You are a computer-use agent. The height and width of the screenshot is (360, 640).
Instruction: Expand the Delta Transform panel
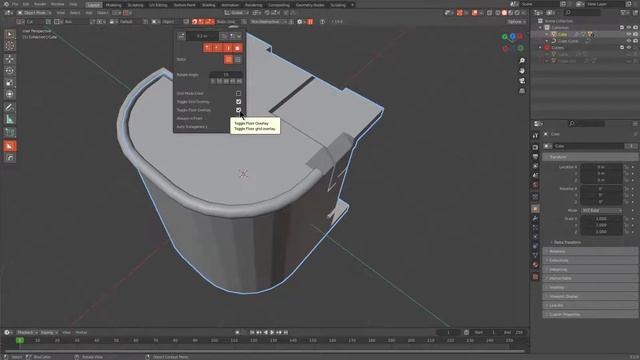(x=567, y=242)
